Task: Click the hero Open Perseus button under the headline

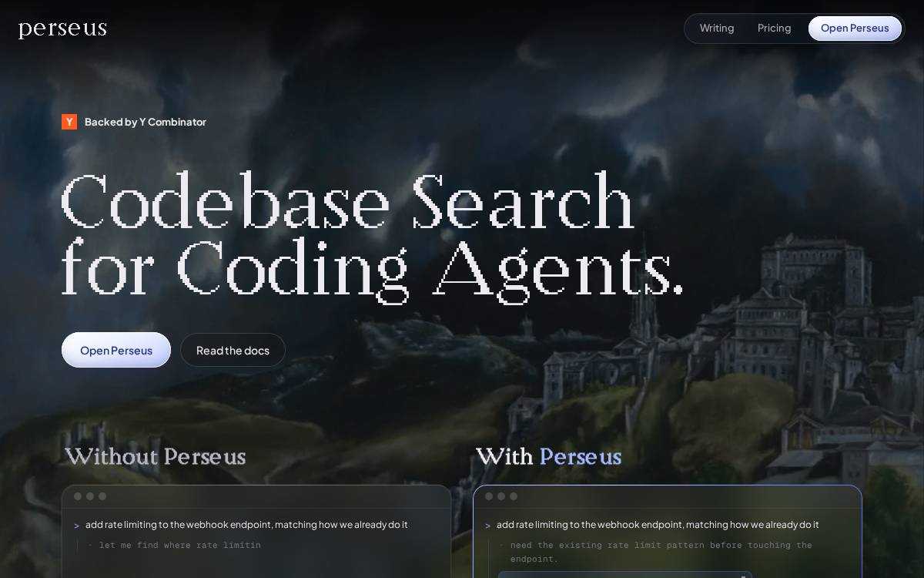Action: point(116,350)
